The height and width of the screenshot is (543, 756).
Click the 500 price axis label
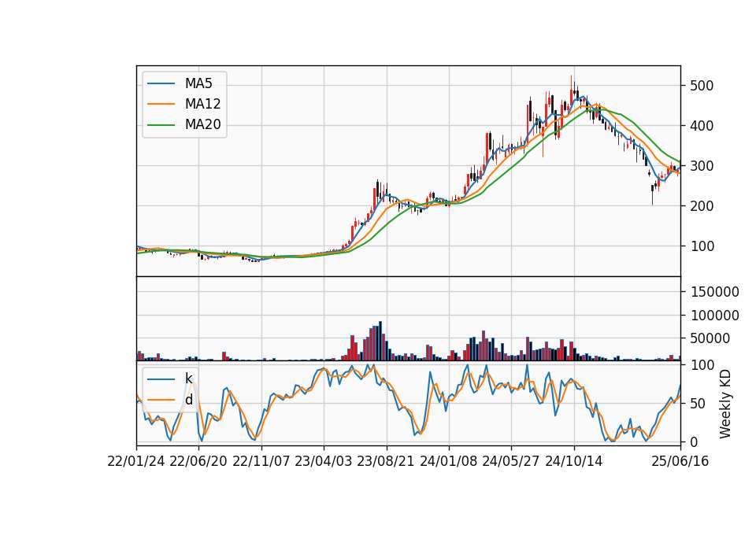[702, 86]
